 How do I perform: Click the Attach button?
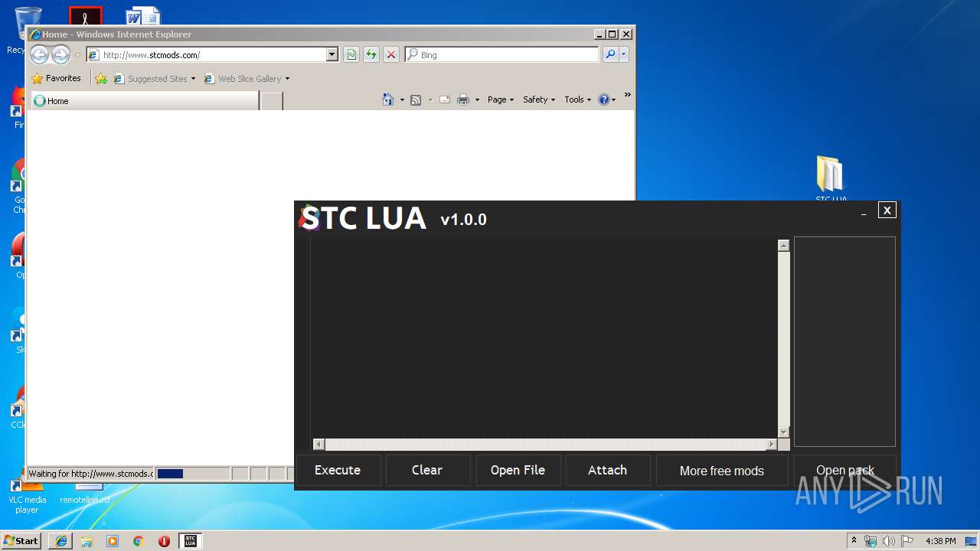click(607, 470)
